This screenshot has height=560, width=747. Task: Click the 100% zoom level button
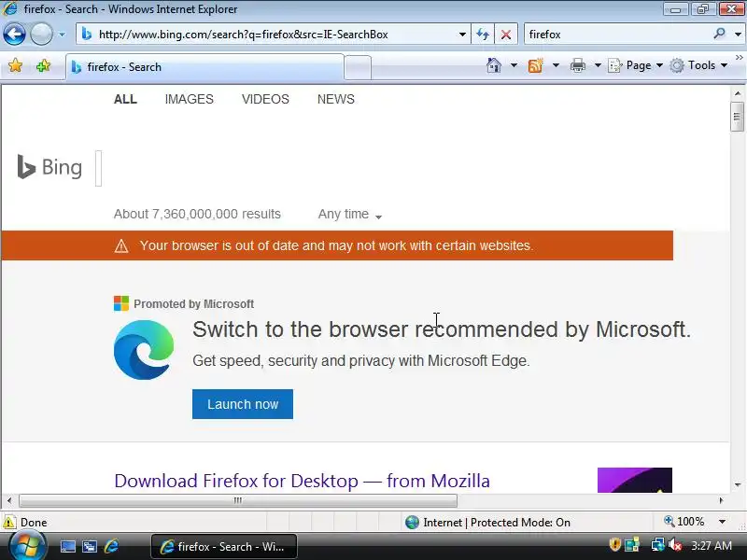pos(684,522)
